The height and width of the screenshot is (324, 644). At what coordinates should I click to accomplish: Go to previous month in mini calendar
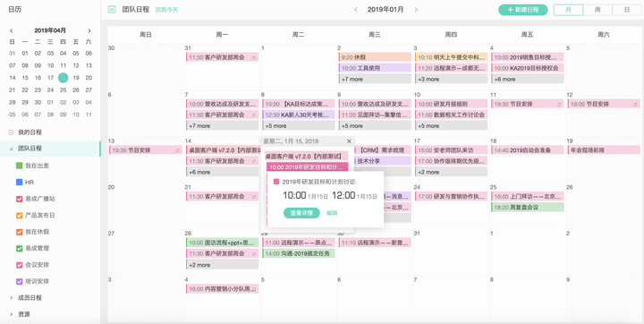point(11,30)
